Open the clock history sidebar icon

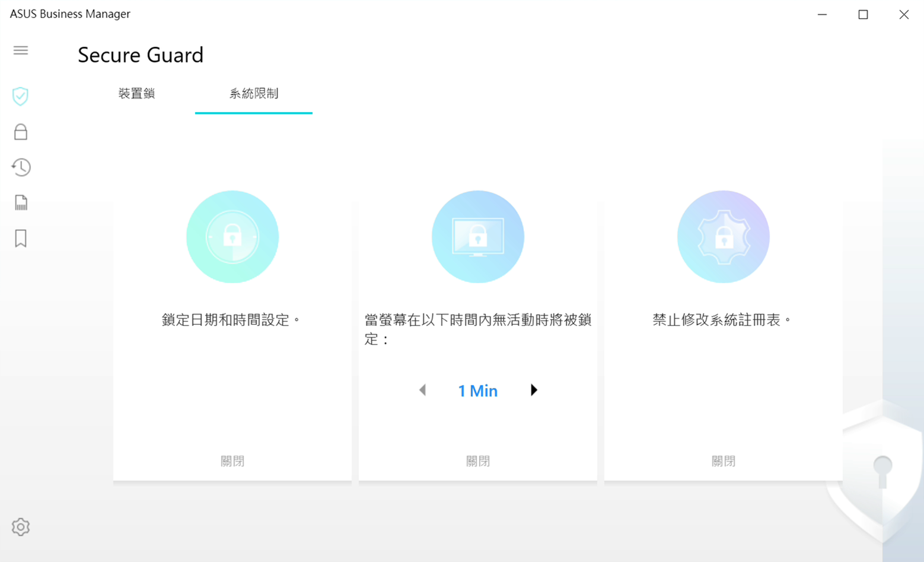click(21, 167)
